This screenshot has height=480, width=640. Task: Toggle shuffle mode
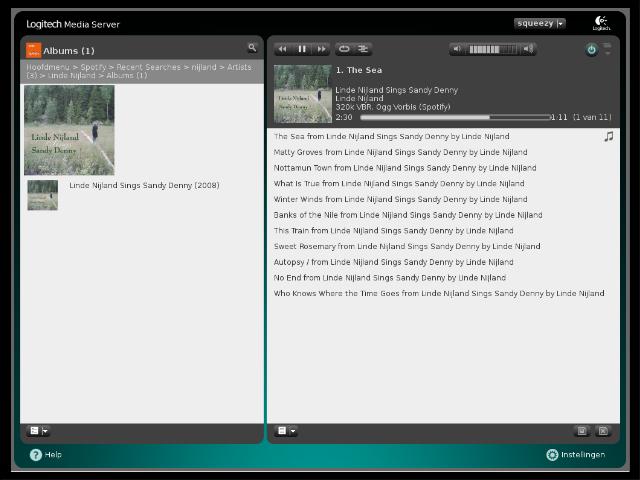[x=362, y=49]
